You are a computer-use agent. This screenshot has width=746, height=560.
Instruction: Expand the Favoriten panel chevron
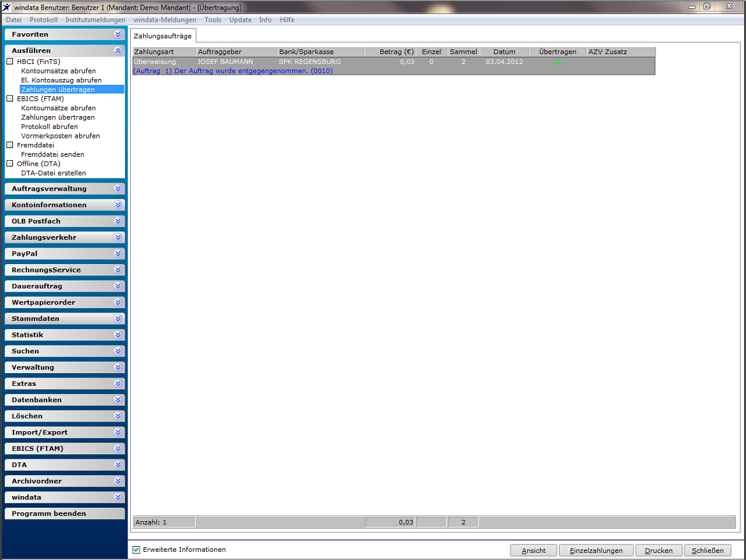(118, 34)
